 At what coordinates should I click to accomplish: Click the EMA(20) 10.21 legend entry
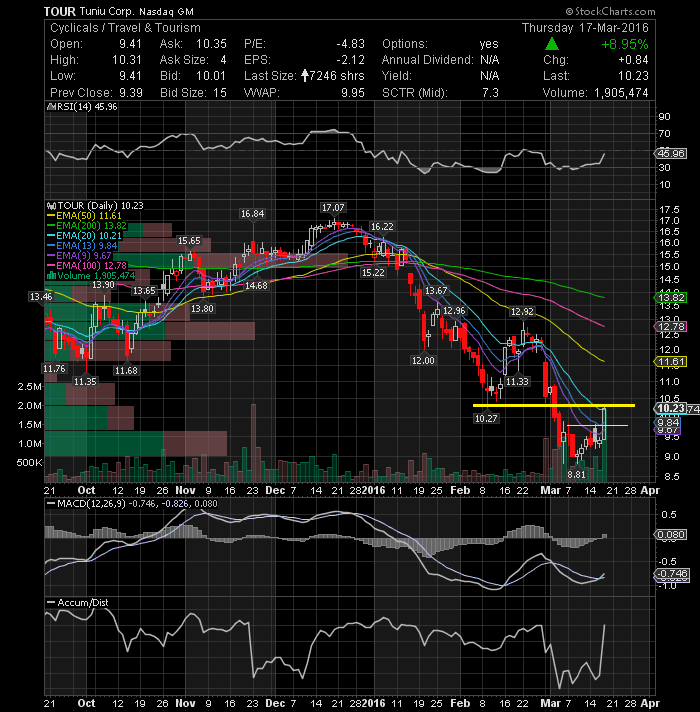(84, 236)
